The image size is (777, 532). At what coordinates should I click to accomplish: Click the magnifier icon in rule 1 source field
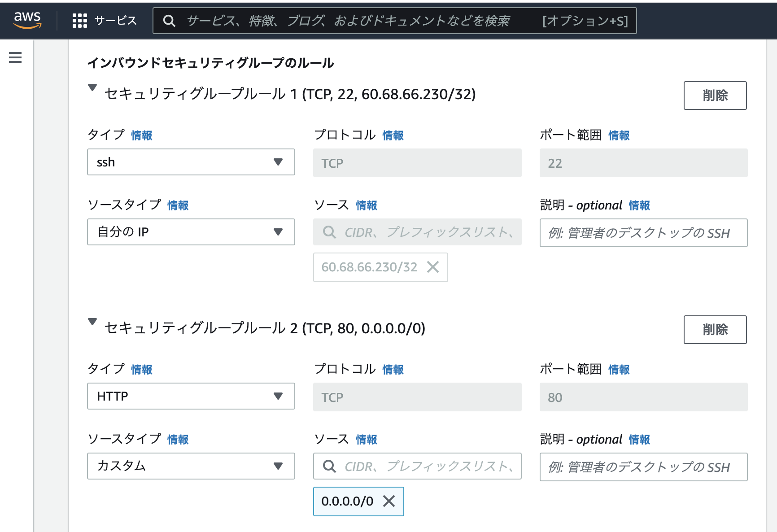point(329,232)
